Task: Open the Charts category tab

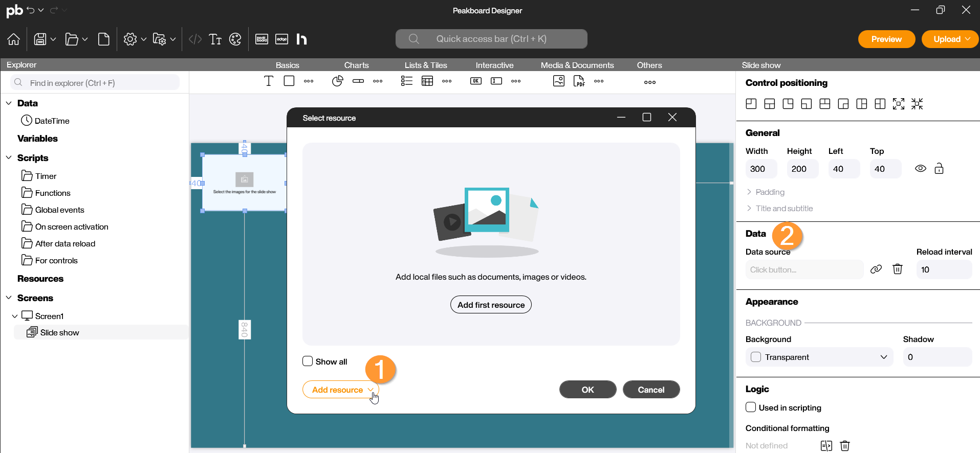Action: (356, 65)
